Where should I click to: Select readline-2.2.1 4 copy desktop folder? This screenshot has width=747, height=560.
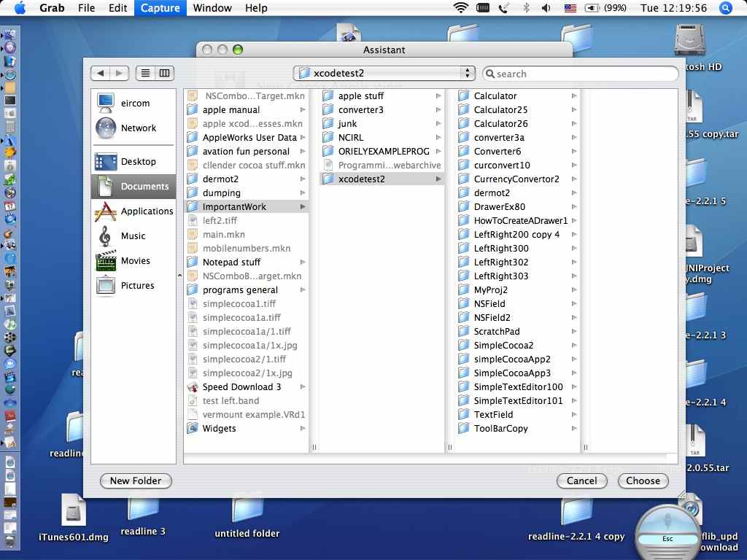click(576, 520)
